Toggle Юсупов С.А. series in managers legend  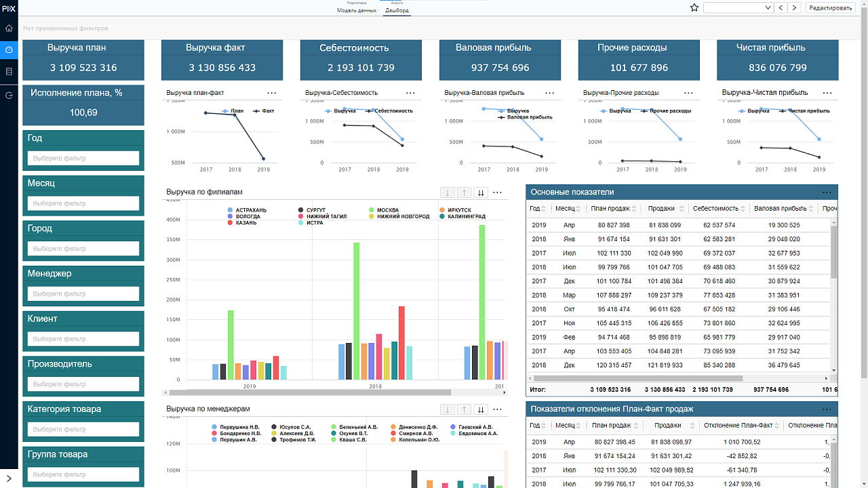tap(295, 427)
